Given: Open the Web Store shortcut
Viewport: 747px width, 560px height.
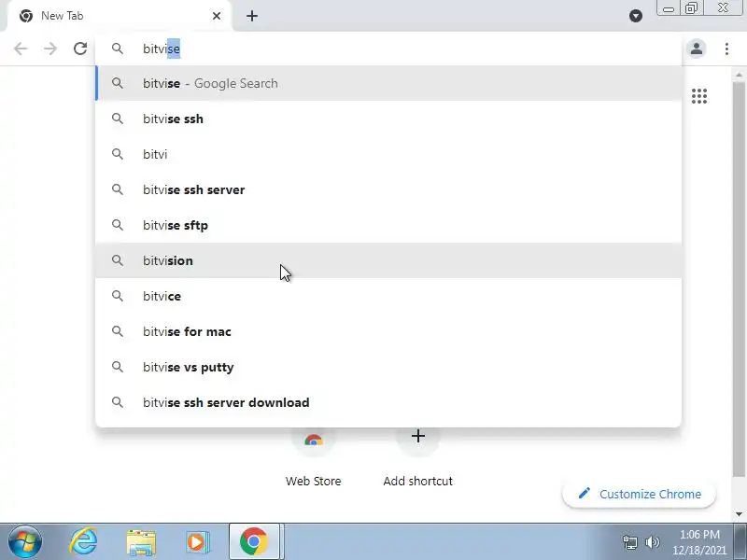Looking at the screenshot, I should click(x=314, y=457).
